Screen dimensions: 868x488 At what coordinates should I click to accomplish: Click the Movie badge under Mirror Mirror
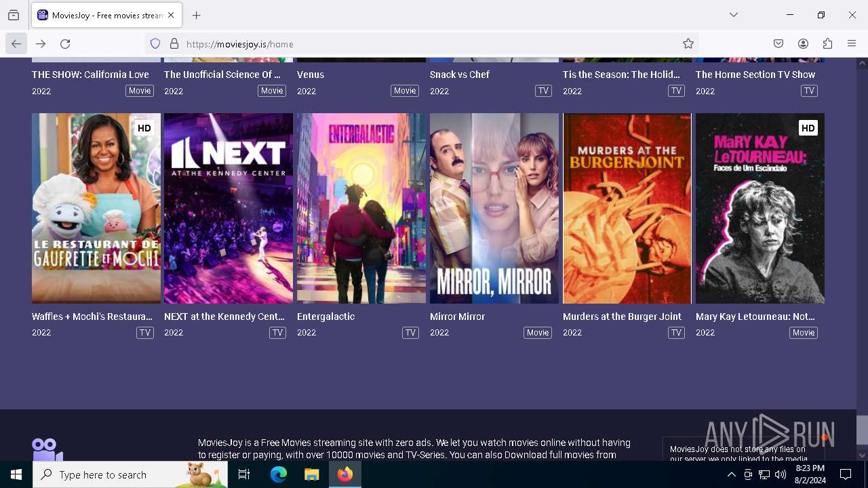(538, 333)
